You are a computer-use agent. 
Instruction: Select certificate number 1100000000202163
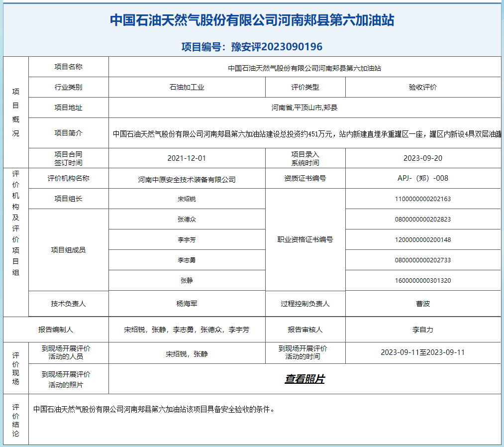pyautogui.click(x=423, y=199)
